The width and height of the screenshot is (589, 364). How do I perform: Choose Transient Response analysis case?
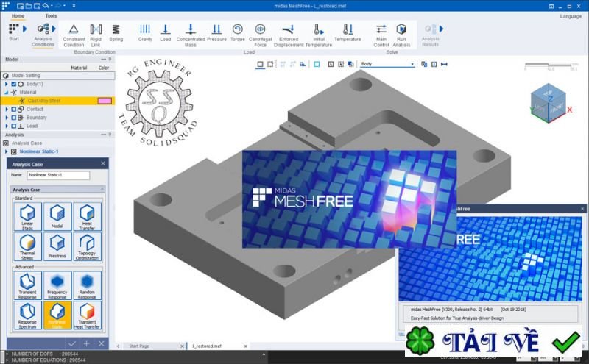coord(27,285)
